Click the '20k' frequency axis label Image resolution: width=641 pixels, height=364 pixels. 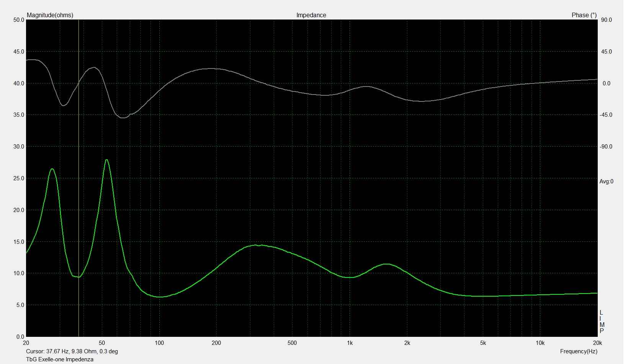point(597,343)
